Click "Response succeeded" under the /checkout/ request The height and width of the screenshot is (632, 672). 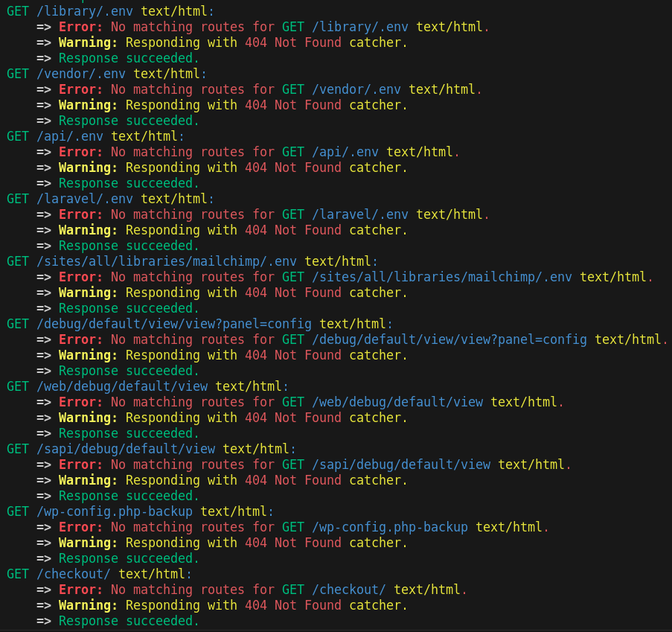pyautogui.click(x=129, y=621)
